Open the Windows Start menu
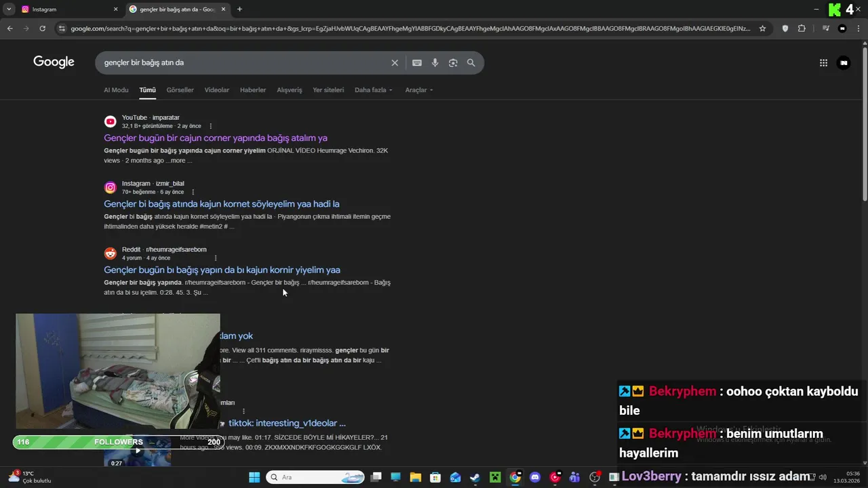The image size is (868, 488). coord(254,477)
